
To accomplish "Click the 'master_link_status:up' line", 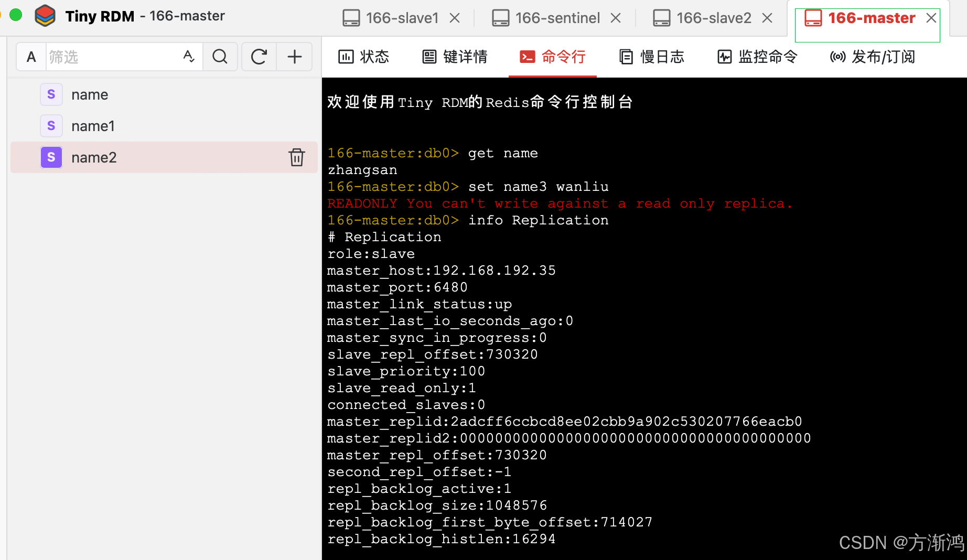I will 420,304.
